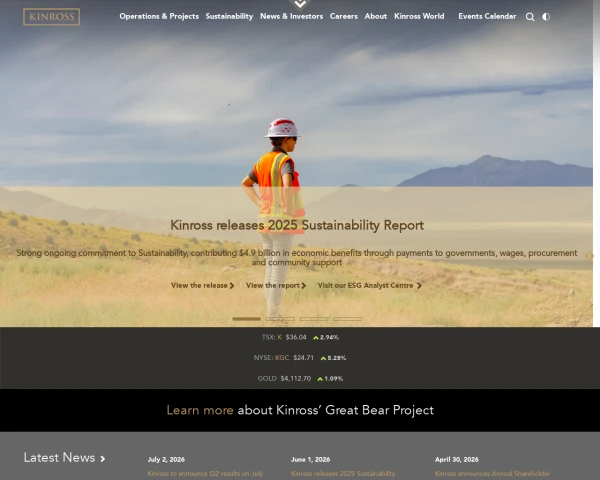The height and width of the screenshot is (480, 600).
Task: Click the 'View the release' link
Action: click(x=202, y=286)
